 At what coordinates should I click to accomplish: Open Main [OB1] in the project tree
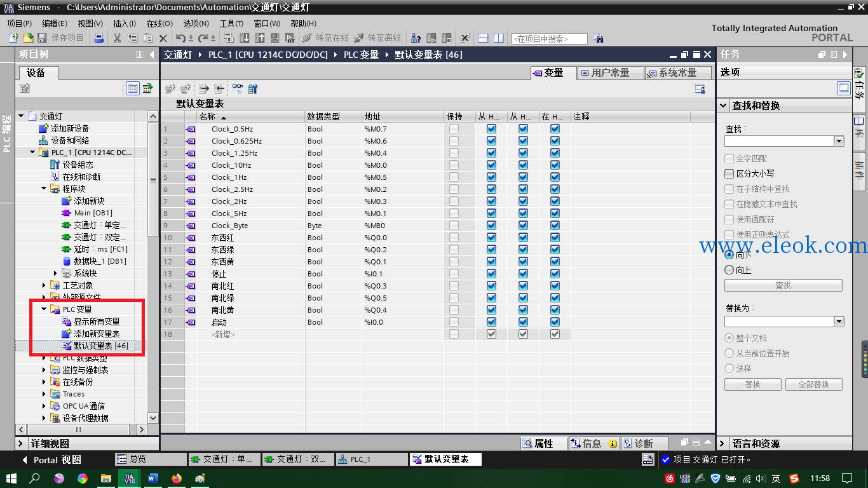tap(86, 213)
